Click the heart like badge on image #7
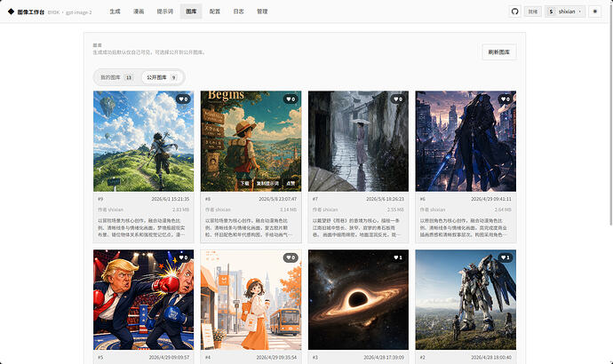This screenshot has height=364, width=613. [398, 99]
